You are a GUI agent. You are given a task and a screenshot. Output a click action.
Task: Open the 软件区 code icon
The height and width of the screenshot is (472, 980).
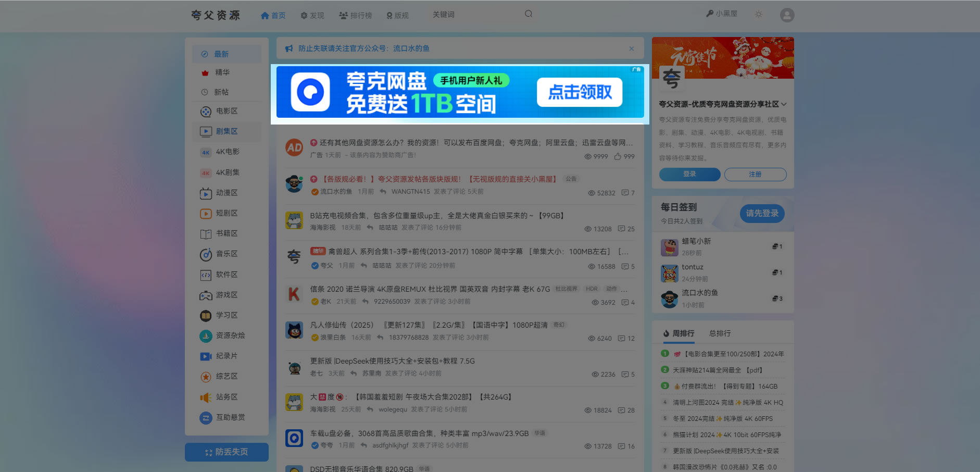pyautogui.click(x=206, y=275)
